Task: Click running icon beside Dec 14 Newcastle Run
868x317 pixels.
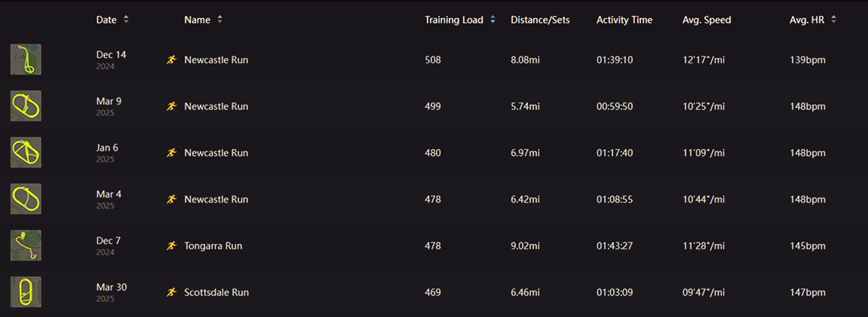Action: tap(171, 59)
